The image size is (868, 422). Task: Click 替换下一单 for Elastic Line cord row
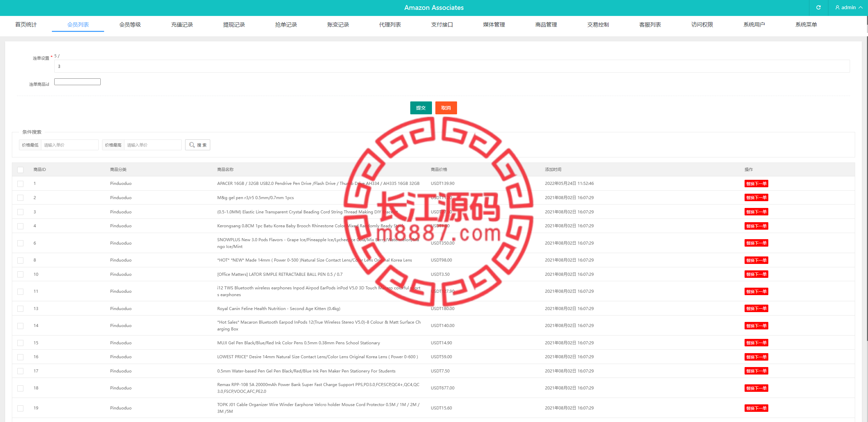(x=756, y=212)
